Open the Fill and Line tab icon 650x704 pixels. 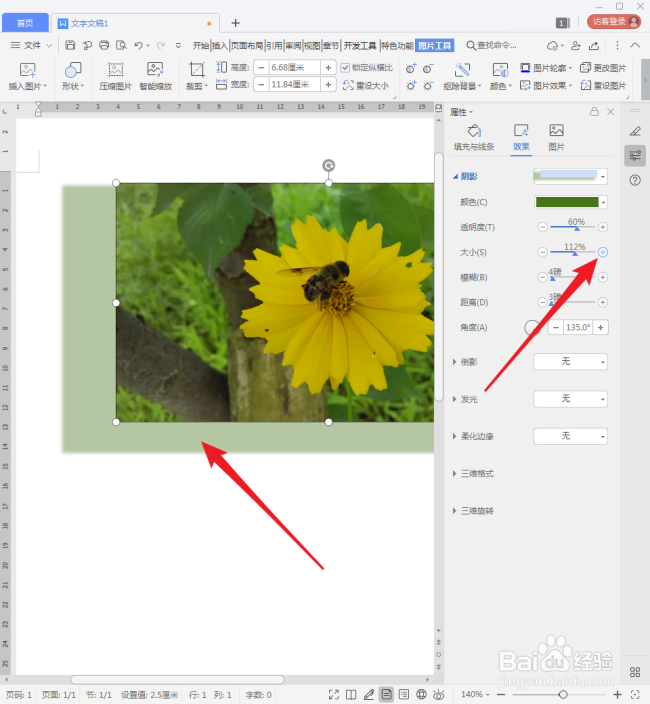[x=474, y=131]
